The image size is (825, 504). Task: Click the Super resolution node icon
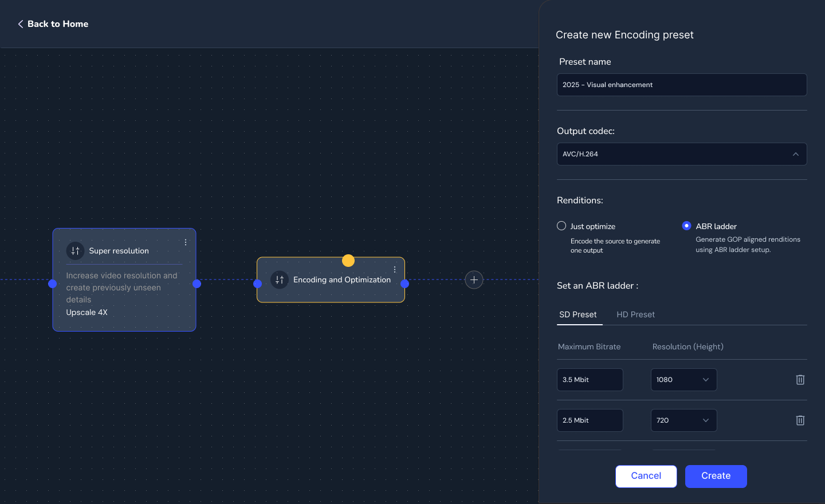(75, 251)
